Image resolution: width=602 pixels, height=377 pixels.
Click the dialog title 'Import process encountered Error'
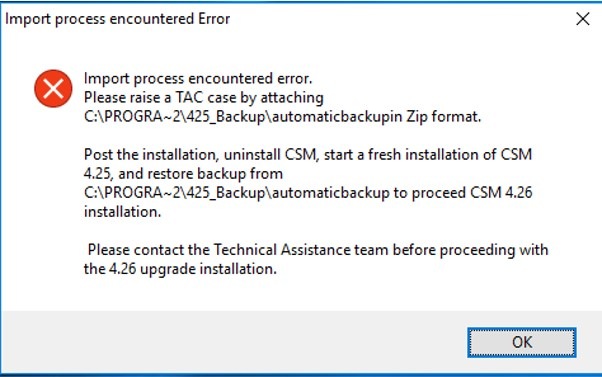tap(117, 19)
